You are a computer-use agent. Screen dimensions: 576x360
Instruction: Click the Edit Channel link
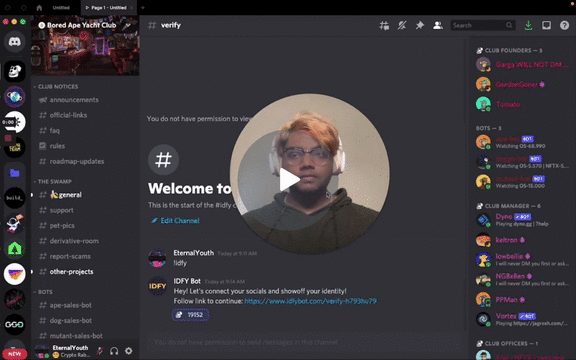click(176, 221)
